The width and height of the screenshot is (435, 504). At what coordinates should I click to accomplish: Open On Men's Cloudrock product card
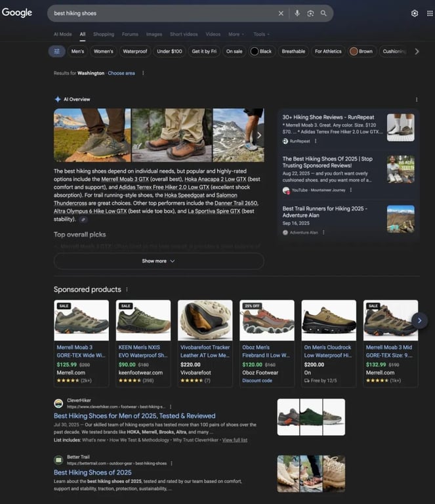[x=329, y=343]
